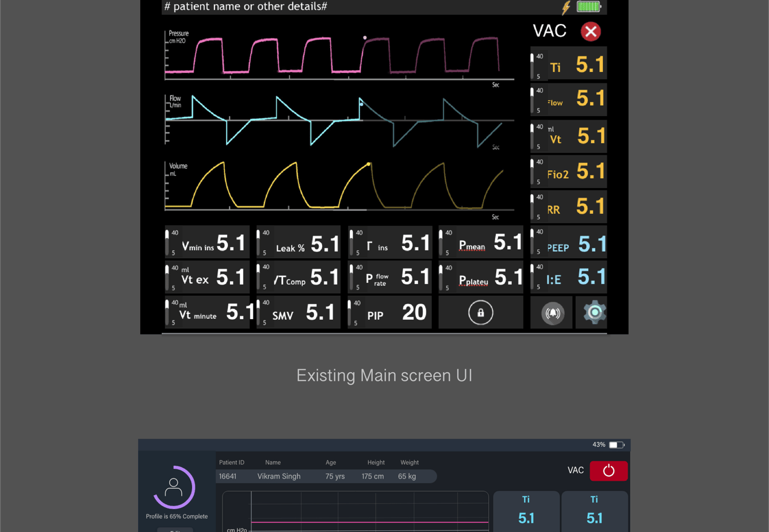Click the age value 75 yrs
Image resolution: width=769 pixels, height=532 pixels.
(x=335, y=476)
